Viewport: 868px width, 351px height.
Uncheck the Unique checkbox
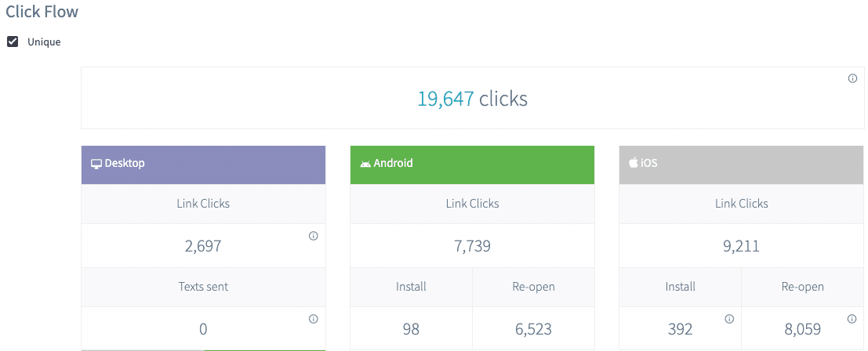coord(13,42)
